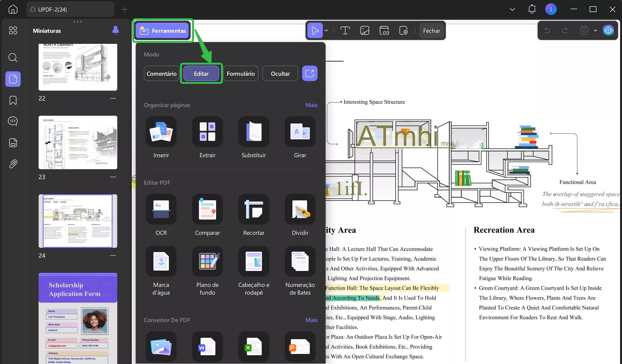Toggle the pin on Miniaturas panel
This screenshot has height=364, width=622.
pos(115,30)
